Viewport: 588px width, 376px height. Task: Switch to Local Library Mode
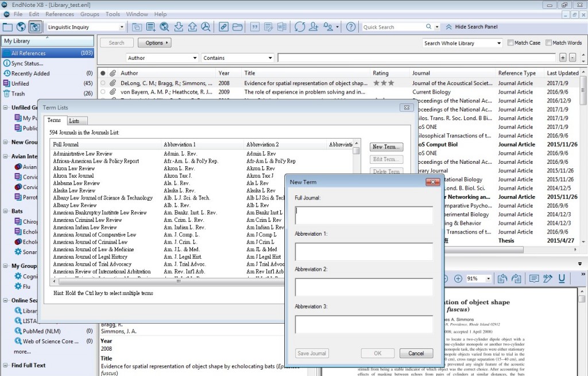pyautogui.click(x=7, y=27)
